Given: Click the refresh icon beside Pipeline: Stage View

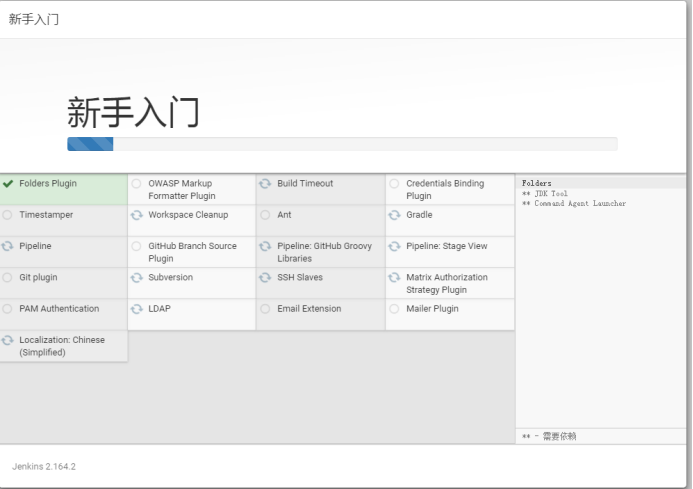Looking at the screenshot, I should click(x=394, y=246).
